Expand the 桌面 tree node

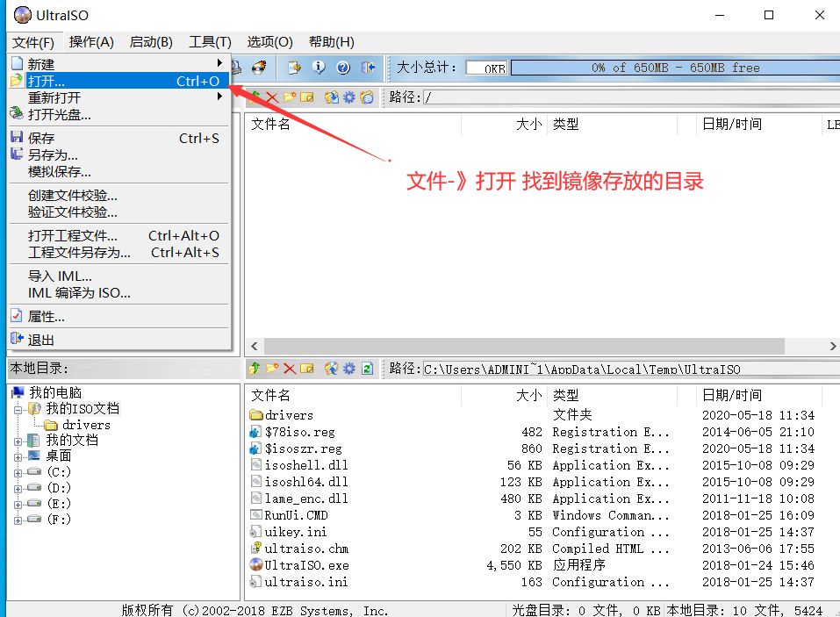click(18, 457)
